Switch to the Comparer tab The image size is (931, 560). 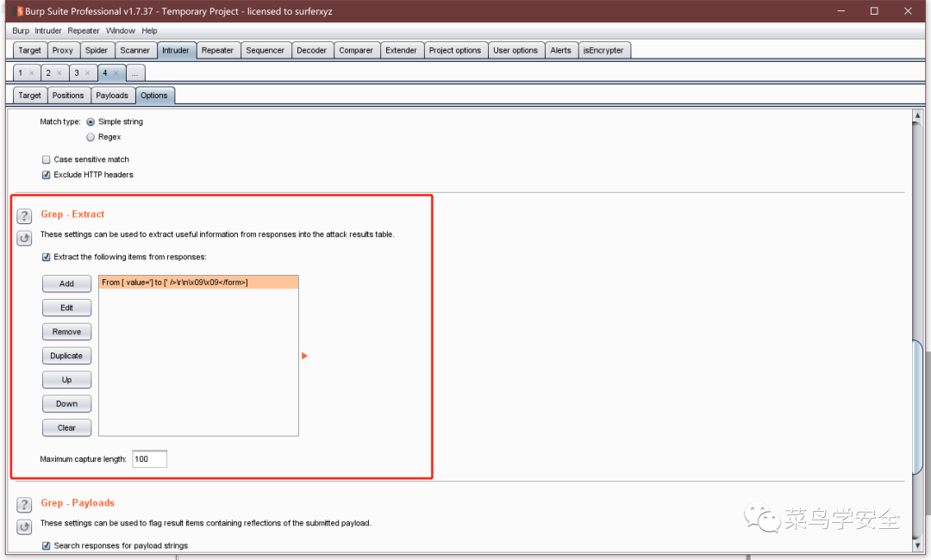click(x=356, y=51)
